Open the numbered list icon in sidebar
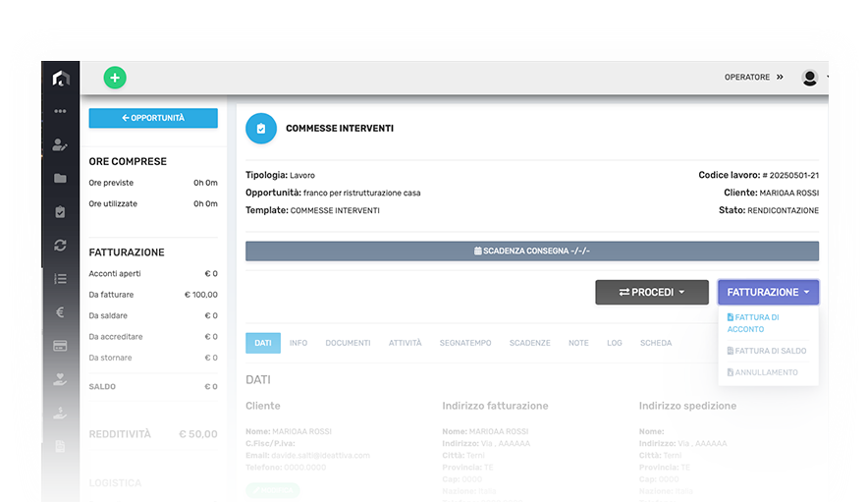 pyautogui.click(x=60, y=279)
